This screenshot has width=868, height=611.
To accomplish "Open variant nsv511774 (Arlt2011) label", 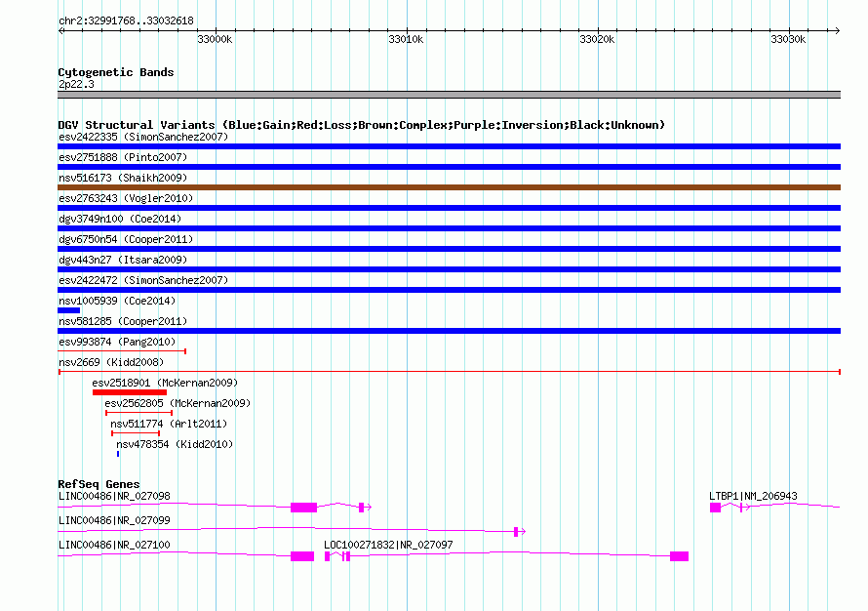I will pos(169,424).
